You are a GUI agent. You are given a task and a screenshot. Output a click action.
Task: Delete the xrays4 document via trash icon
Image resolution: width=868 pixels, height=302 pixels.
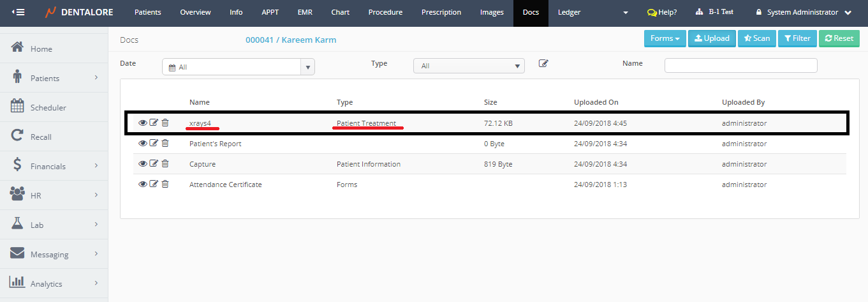pos(165,123)
